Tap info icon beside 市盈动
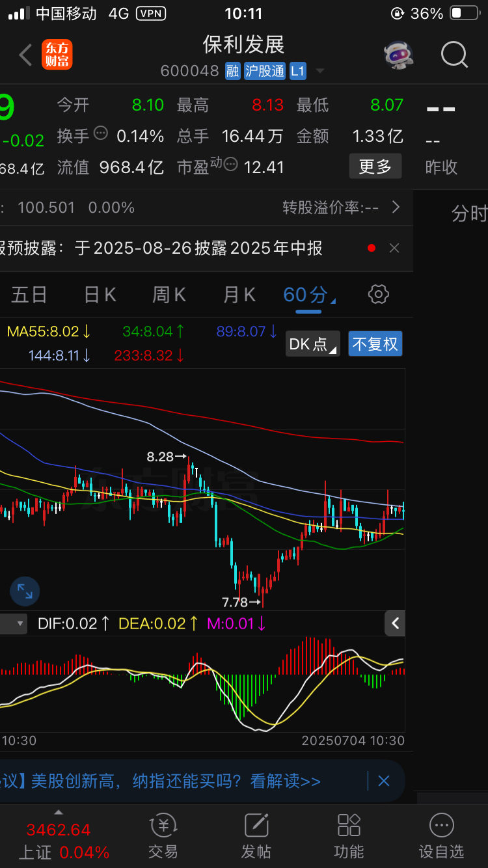The image size is (488, 868). [230, 164]
